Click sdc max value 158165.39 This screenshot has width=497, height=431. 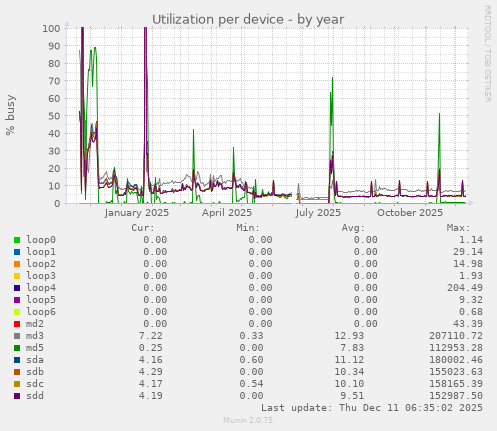tap(456, 384)
